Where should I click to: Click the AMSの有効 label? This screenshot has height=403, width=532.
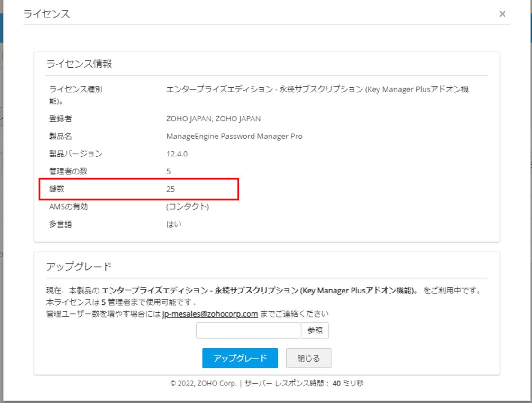[68, 206]
